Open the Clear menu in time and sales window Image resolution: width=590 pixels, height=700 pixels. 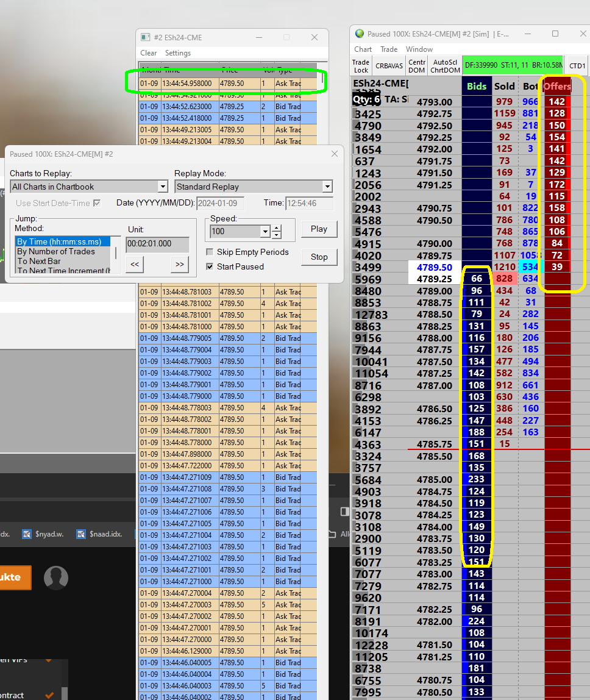click(148, 53)
